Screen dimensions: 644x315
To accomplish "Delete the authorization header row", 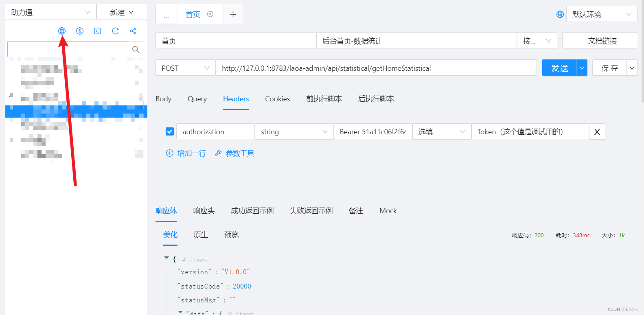I will click(x=597, y=132).
